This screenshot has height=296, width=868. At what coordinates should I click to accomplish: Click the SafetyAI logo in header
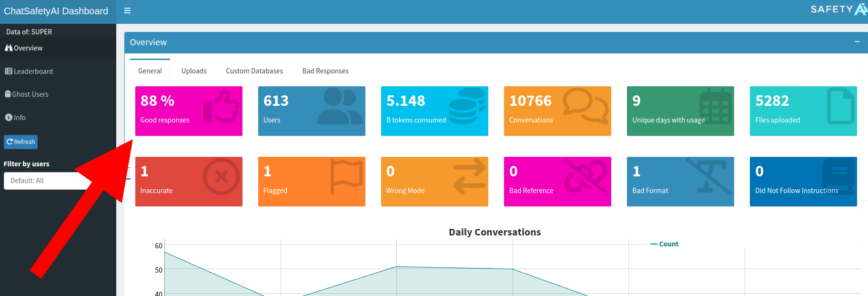click(839, 10)
